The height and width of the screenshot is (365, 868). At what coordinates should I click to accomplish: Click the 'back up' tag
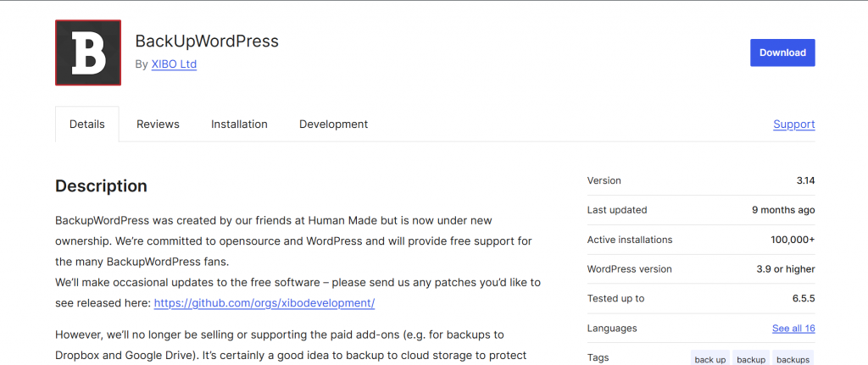709,359
